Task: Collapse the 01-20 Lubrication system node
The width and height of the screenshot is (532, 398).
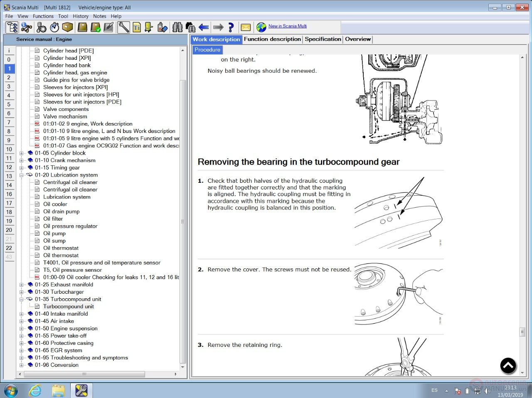Action: (22, 175)
